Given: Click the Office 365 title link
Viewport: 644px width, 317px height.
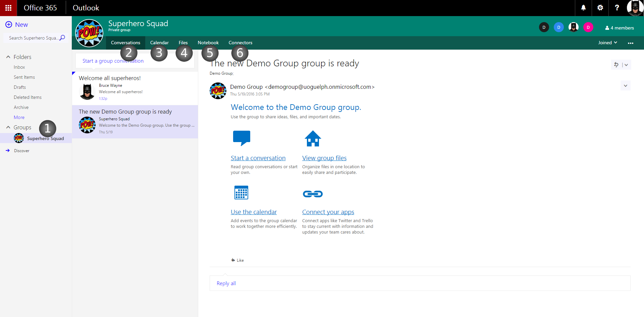Looking at the screenshot, I should [x=40, y=8].
